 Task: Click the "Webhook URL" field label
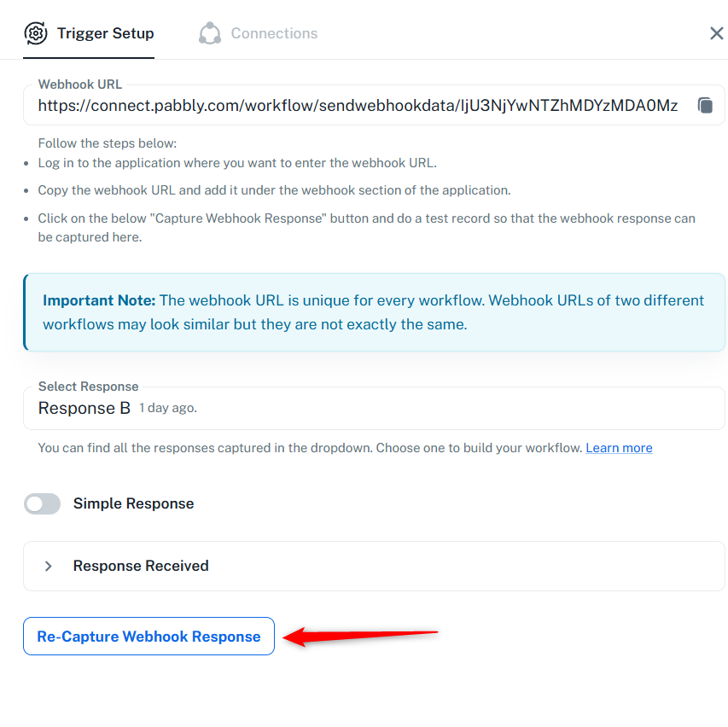point(80,84)
